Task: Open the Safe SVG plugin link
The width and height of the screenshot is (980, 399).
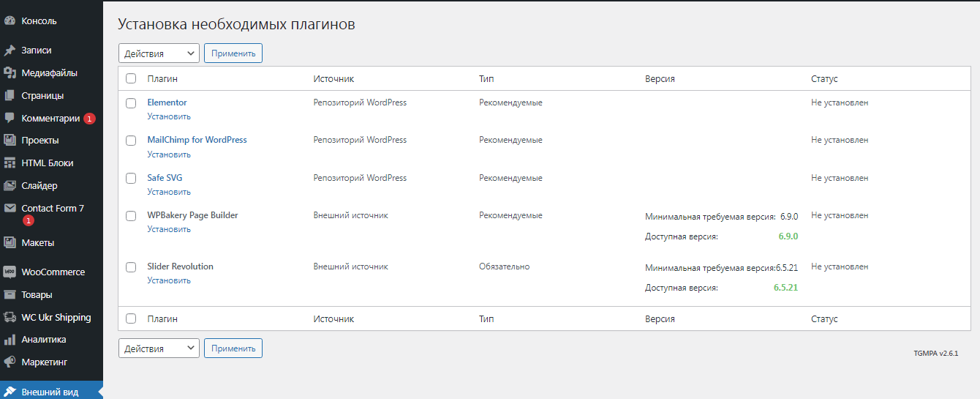Action: [x=165, y=178]
